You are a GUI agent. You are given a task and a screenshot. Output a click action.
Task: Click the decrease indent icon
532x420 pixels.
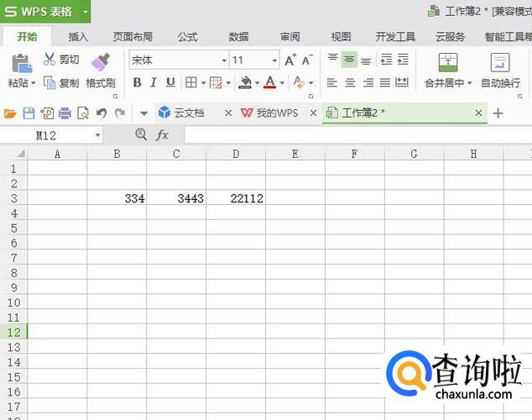click(386, 60)
